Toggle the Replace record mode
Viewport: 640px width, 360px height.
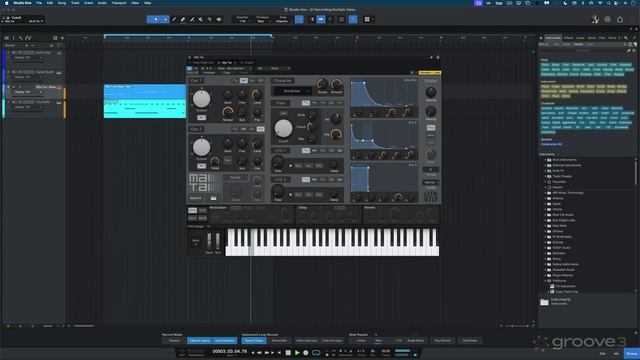(174, 340)
